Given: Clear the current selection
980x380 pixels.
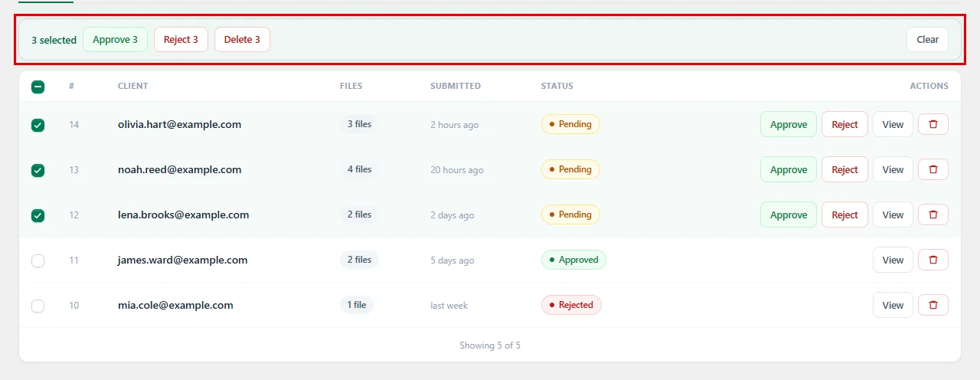Looking at the screenshot, I should [927, 40].
